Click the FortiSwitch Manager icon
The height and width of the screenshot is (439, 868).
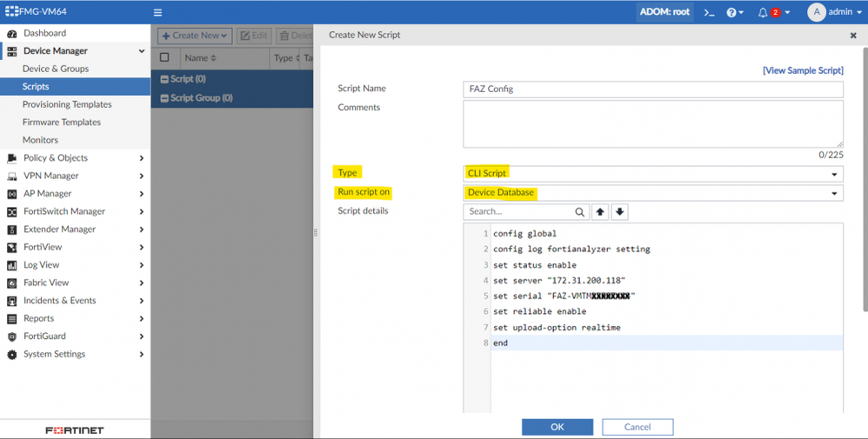point(11,211)
